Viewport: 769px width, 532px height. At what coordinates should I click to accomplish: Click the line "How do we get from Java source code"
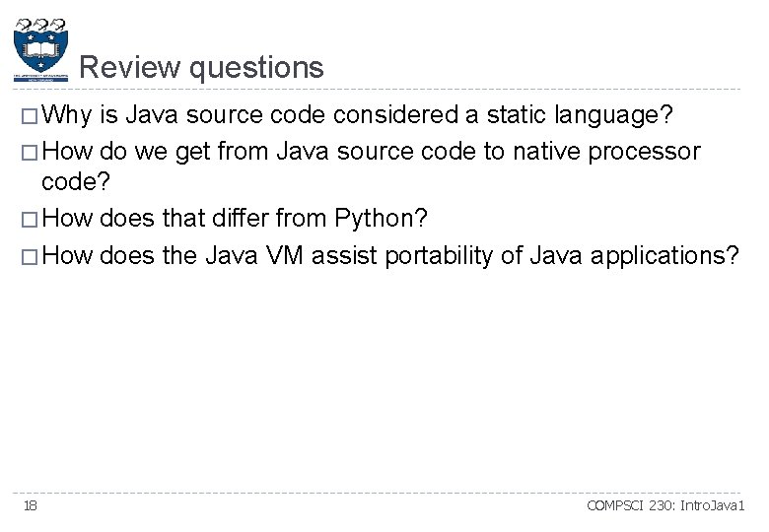(372, 151)
